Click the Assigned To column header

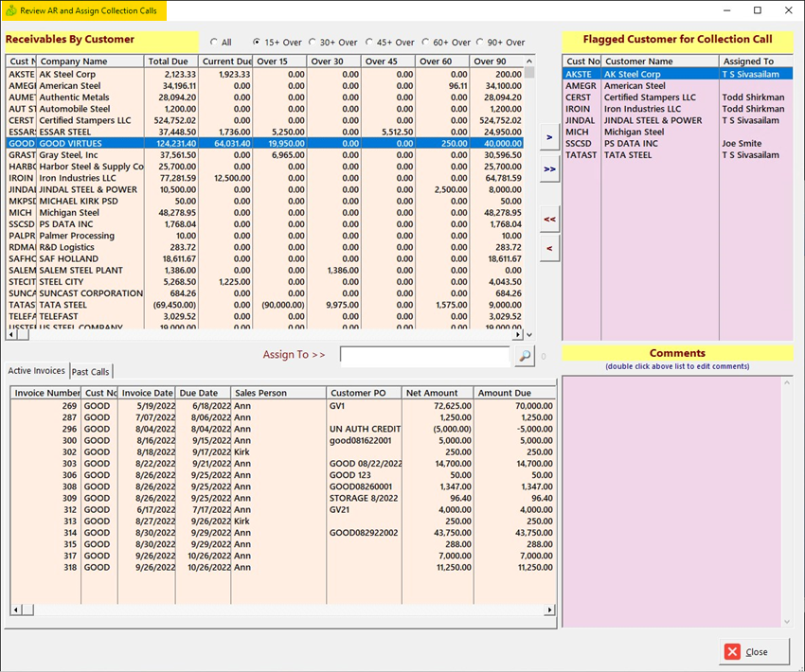(x=756, y=61)
